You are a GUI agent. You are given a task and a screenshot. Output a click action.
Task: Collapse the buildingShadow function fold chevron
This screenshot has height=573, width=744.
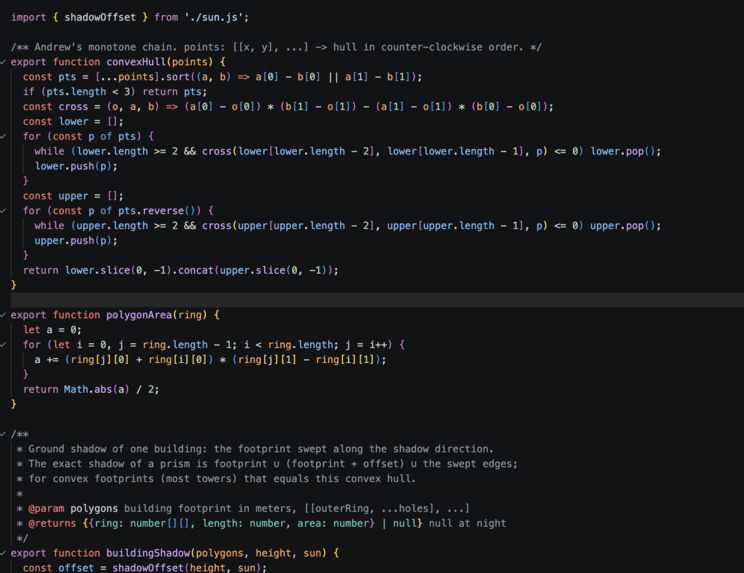pyautogui.click(x=3, y=554)
